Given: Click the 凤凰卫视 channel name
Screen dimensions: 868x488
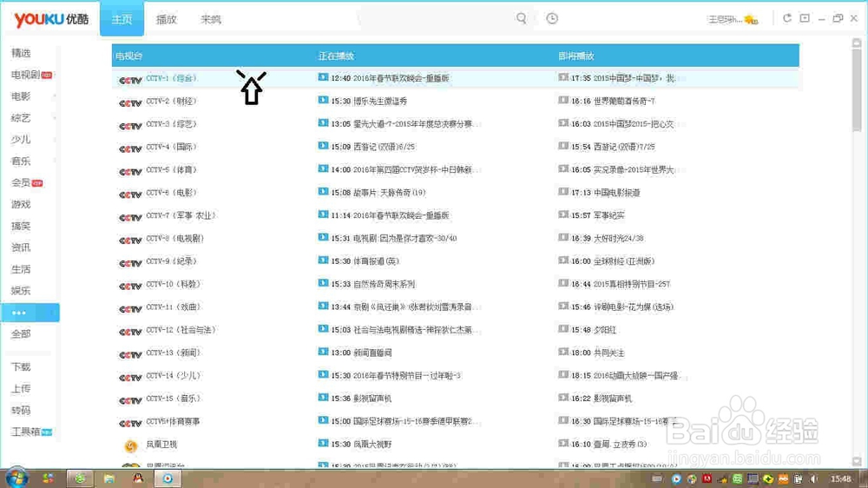Looking at the screenshot, I should pyautogui.click(x=161, y=445).
